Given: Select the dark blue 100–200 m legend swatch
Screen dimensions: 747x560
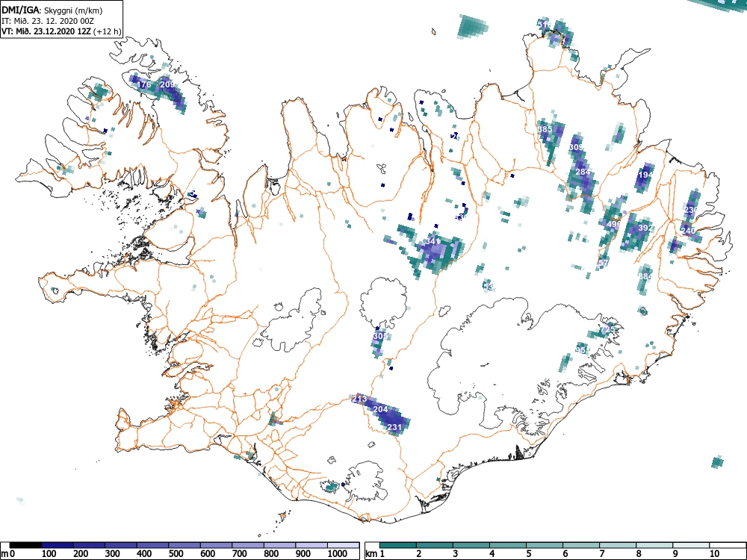Looking at the screenshot, I should (x=58, y=545).
